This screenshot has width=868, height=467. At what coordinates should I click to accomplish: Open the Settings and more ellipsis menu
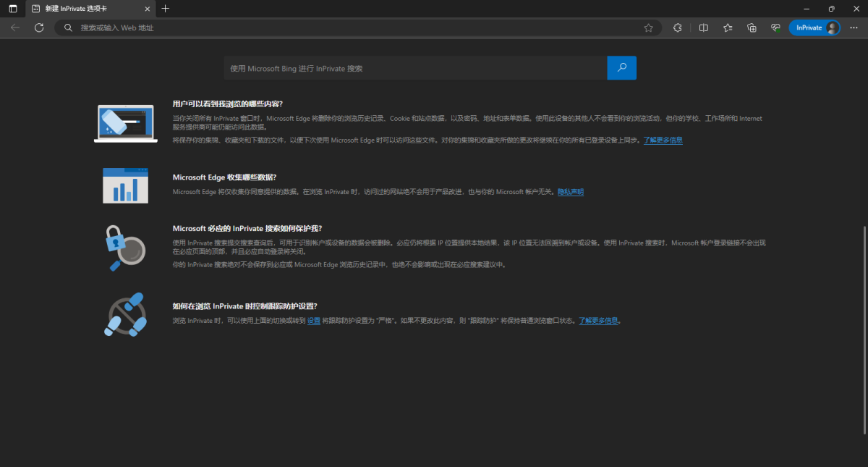click(854, 28)
